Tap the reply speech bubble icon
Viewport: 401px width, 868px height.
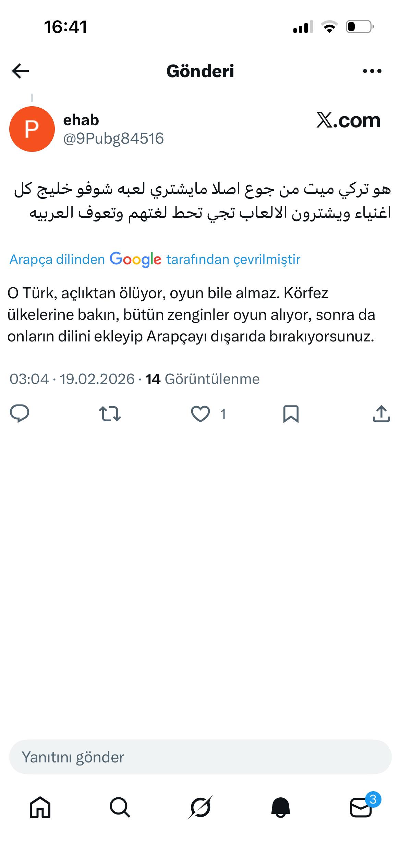(x=20, y=413)
